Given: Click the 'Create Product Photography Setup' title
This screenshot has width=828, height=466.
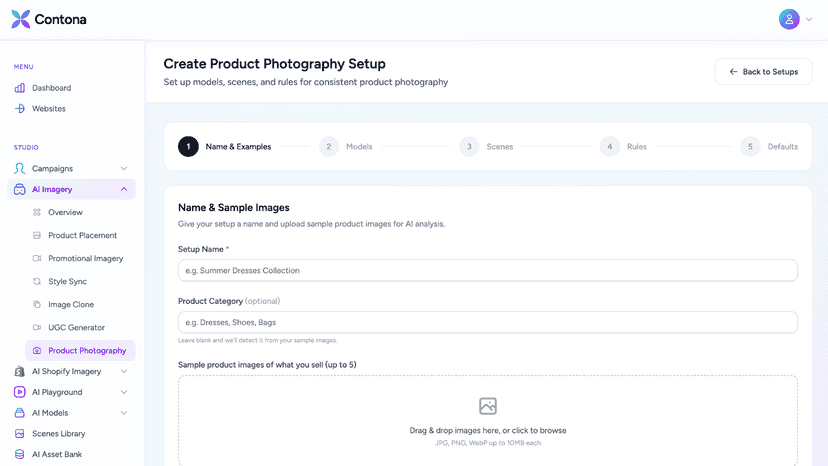Looking at the screenshot, I should click(274, 64).
